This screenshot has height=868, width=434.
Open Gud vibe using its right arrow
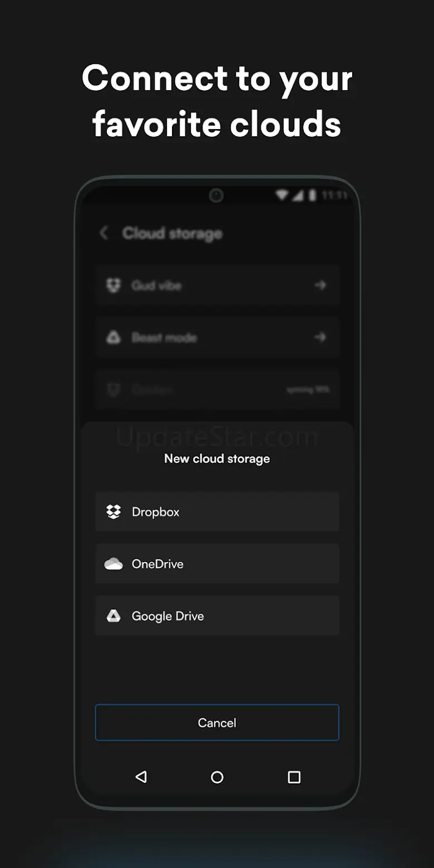point(320,285)
